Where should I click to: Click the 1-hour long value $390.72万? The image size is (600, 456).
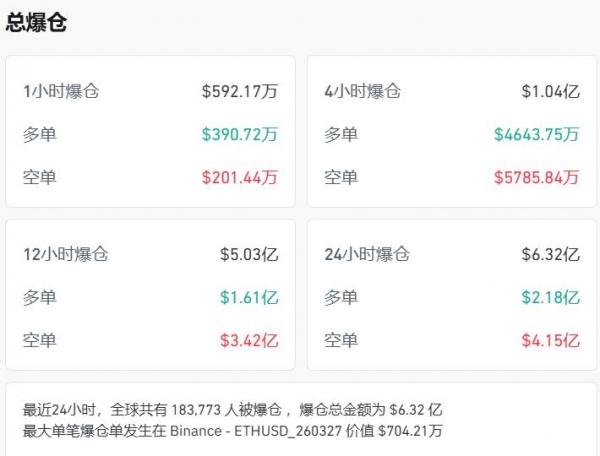[x=239, y=134]
